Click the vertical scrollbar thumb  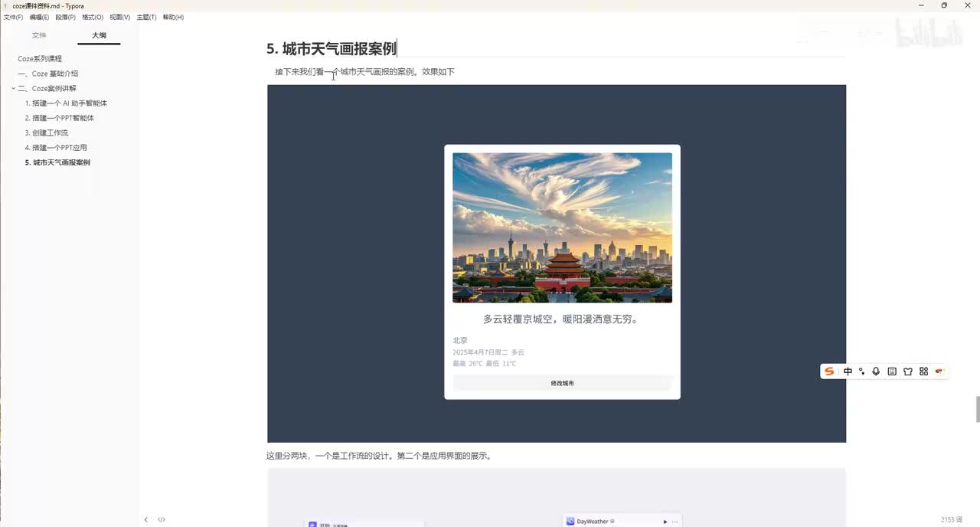978,409
